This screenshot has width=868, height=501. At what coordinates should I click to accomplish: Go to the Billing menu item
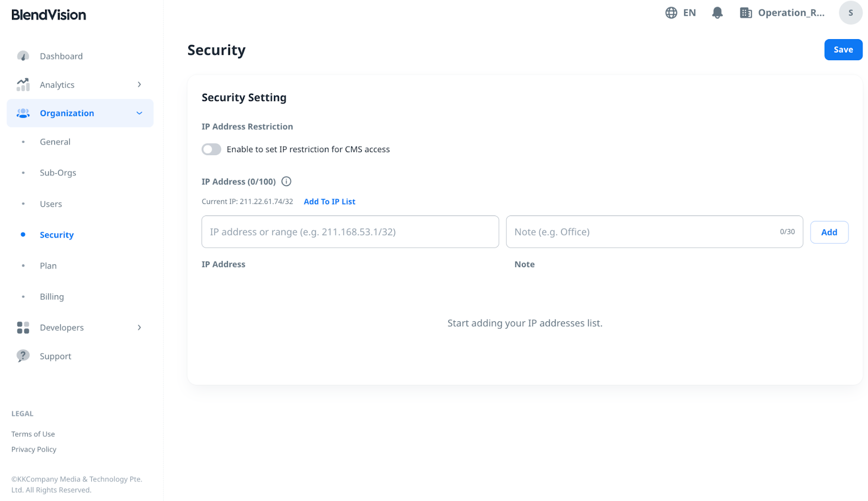coord(52,296)
